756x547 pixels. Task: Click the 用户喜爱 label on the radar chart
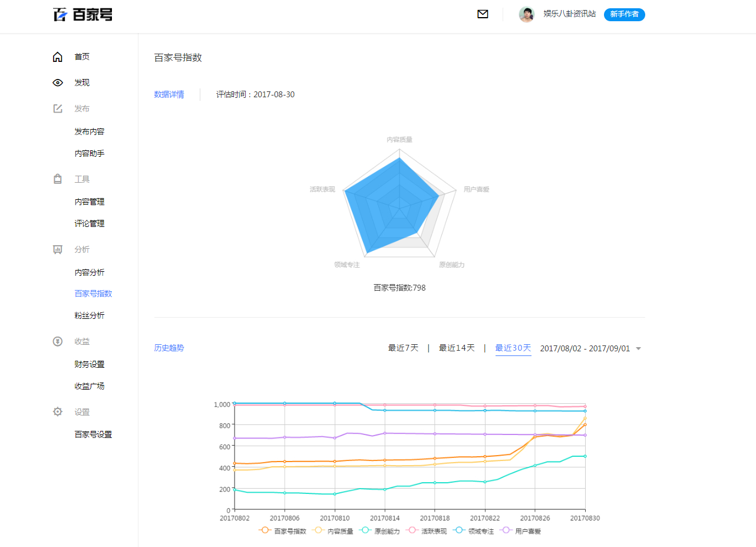pos(477,190)
